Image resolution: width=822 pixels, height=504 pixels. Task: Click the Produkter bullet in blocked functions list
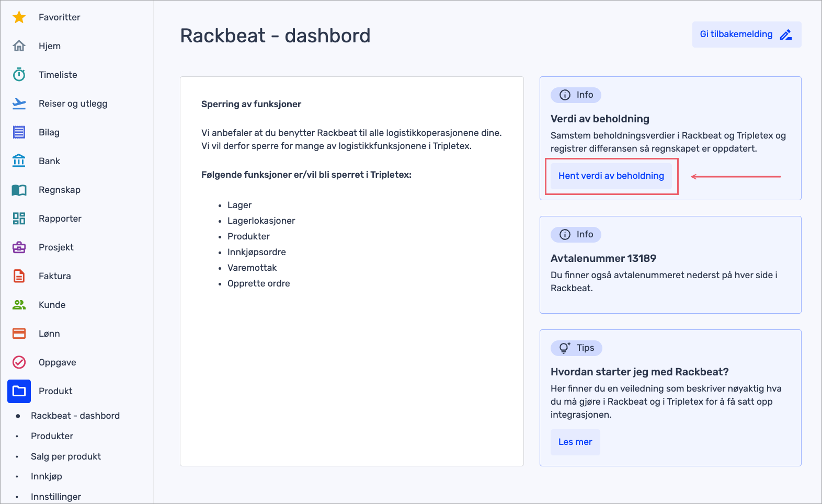click(x=248, y=236)
